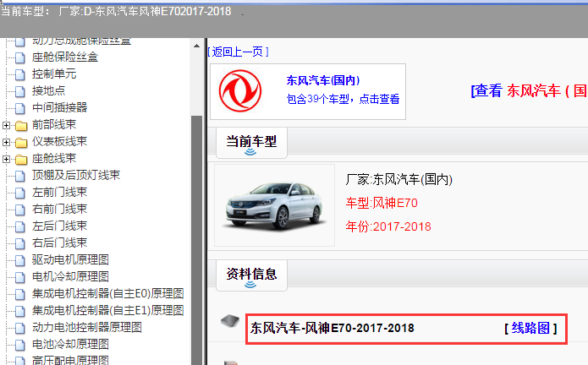This screenshot has width=588, height=365.
Task: Click the red 年份:2017-2018 text
Action: click(x=388, y=227)
